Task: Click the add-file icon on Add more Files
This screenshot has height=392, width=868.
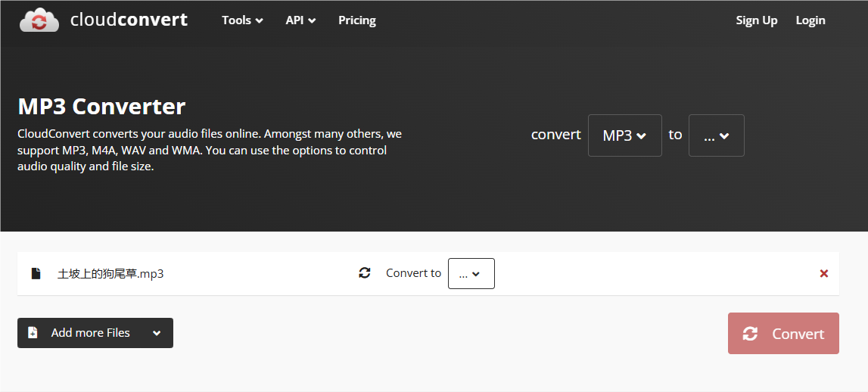Action: point(33,333)
